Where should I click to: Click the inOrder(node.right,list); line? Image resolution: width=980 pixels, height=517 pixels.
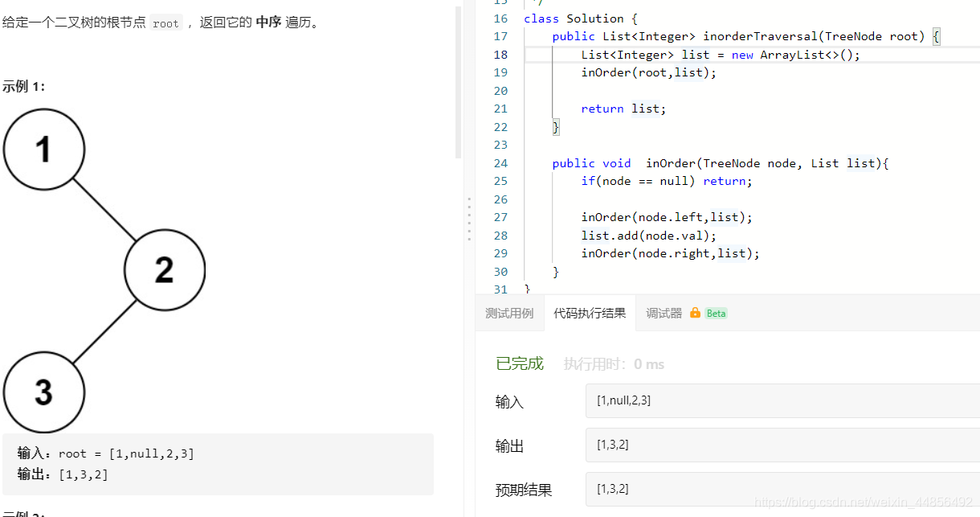670,253
